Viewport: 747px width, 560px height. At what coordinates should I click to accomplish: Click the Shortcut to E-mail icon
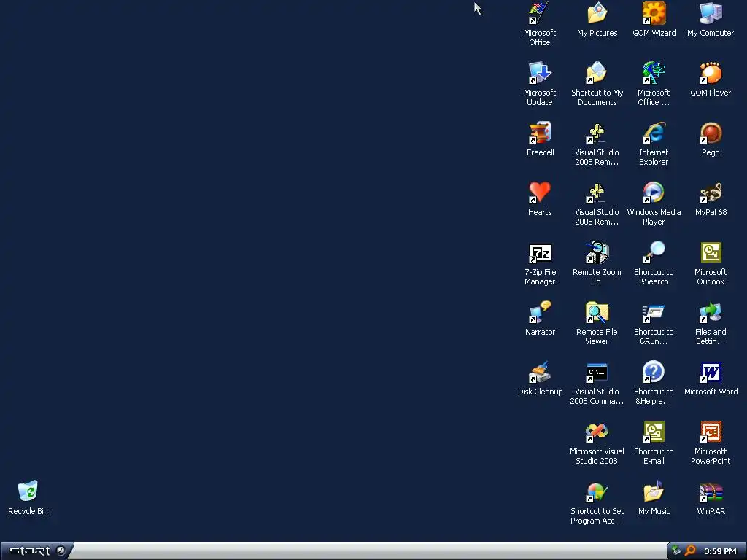(x=654, y=432)
